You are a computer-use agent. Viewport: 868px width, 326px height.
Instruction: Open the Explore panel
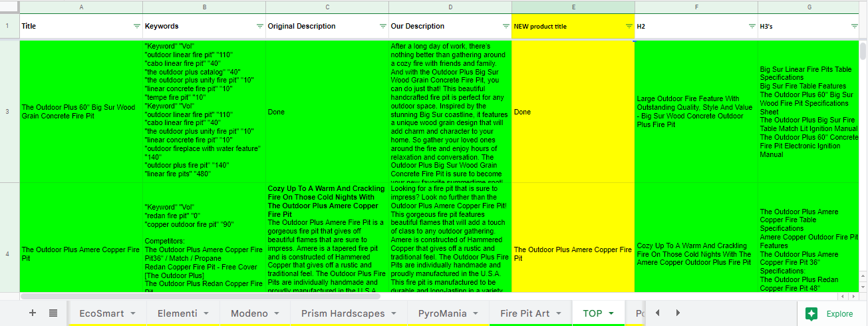pyautogui.click(x=829, y=314)
